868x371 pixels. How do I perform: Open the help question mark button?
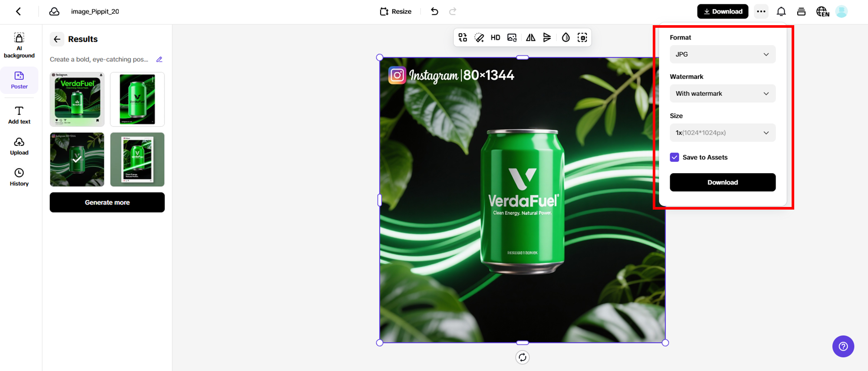pos(843,346)
